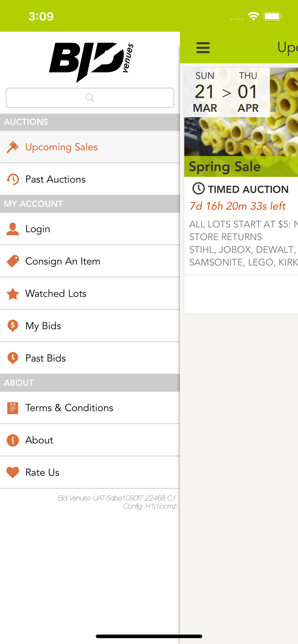Click the Past Auctions history icon

[12, 179]
